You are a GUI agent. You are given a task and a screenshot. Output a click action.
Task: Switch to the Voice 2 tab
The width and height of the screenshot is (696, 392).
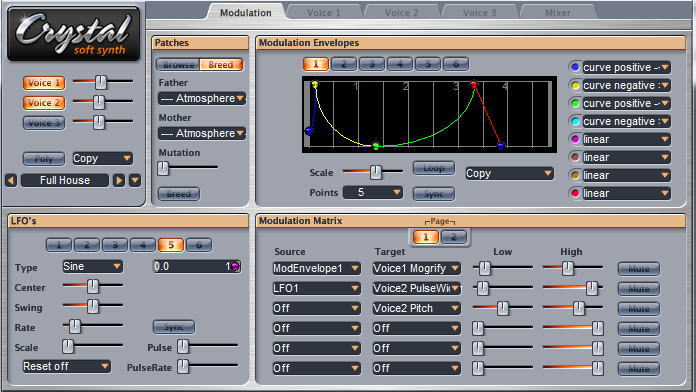[x=401, y=12]
